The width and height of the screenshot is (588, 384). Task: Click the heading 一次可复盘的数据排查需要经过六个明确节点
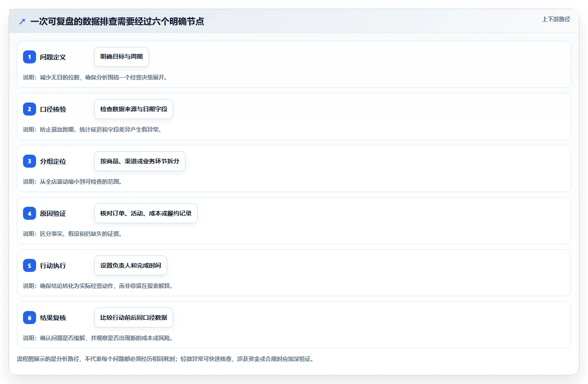point(117,21)
